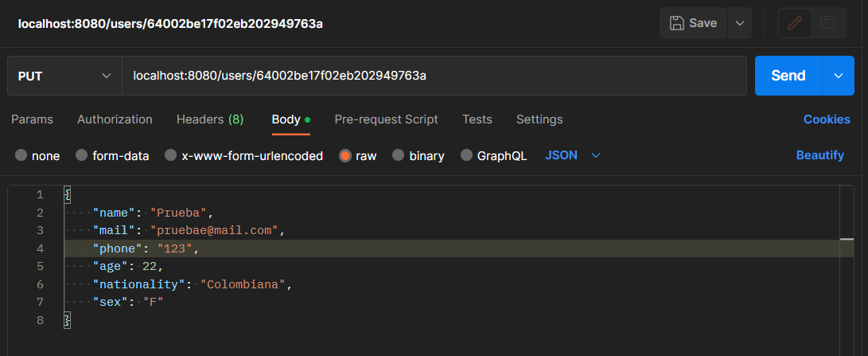Select the binary radio button
Viewport: 868px width, 356px height.
[x=418, y=156]
